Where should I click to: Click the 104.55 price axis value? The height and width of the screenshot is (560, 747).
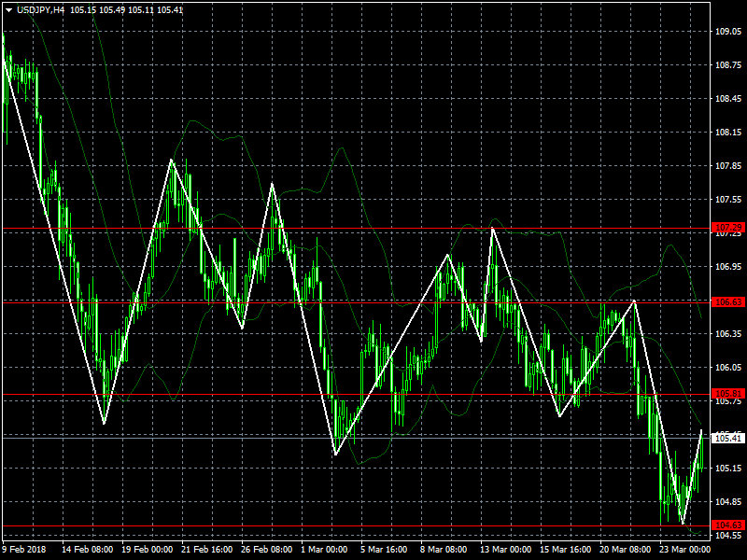click(728, 535)
